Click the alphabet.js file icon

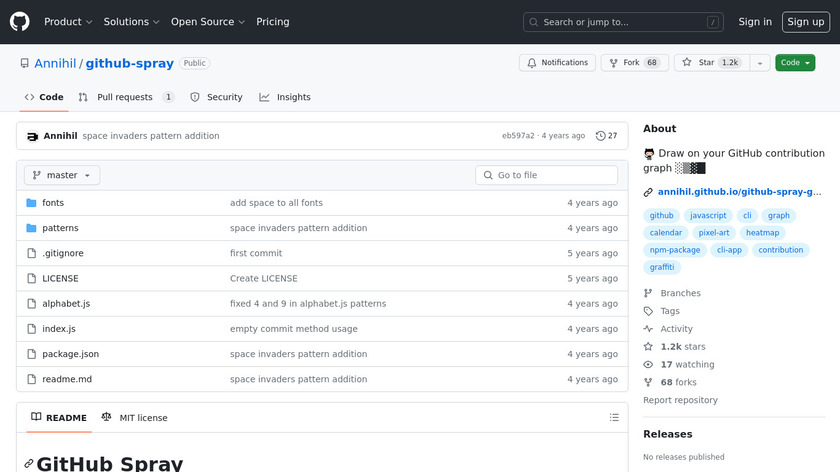click(32, 303)
